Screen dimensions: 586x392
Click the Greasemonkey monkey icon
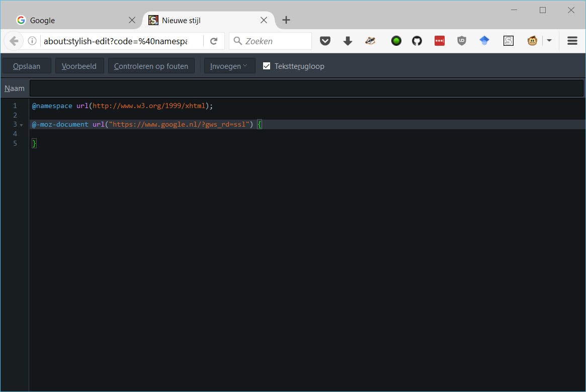532,41
